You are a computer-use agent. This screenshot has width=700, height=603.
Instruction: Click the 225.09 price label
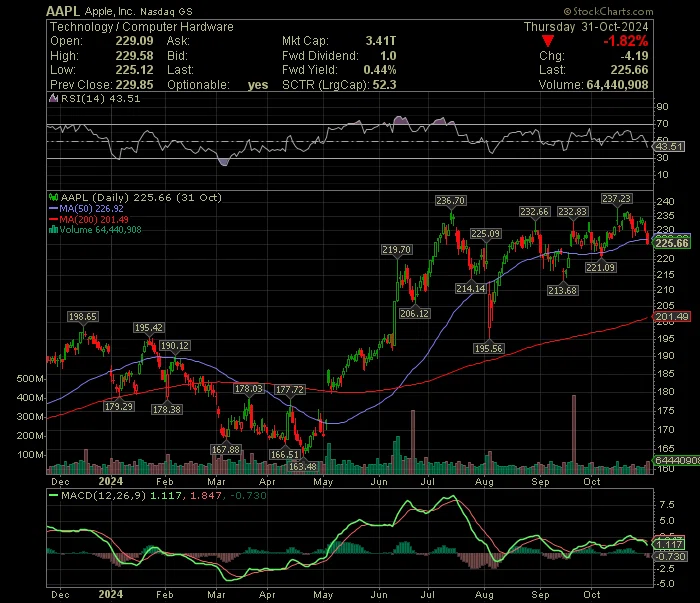pos(486,233)
